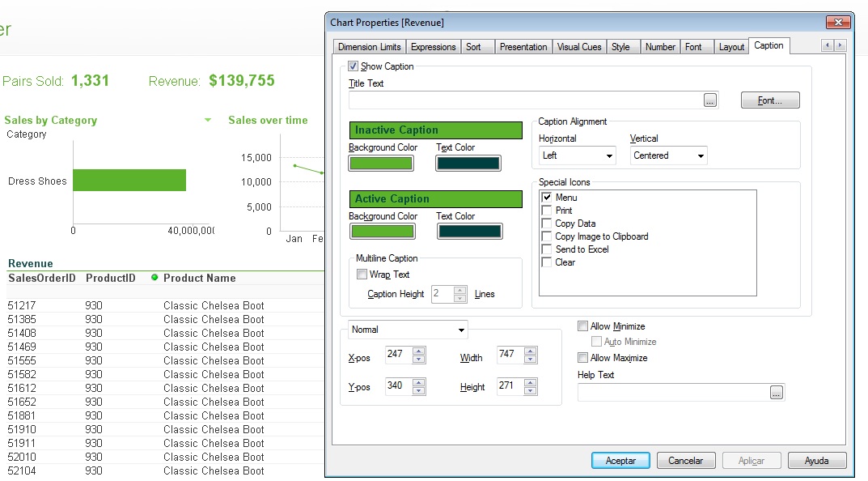Switch to Dimension Limits tab

click(x=369, y=47)
